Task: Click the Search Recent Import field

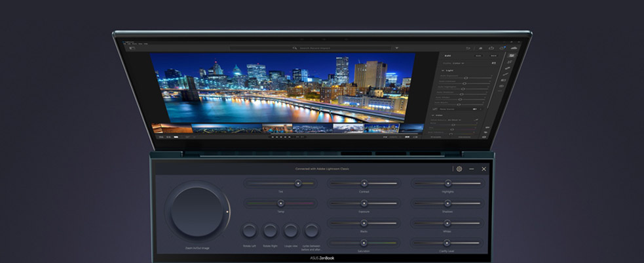Action: click(x=310, y=48)
